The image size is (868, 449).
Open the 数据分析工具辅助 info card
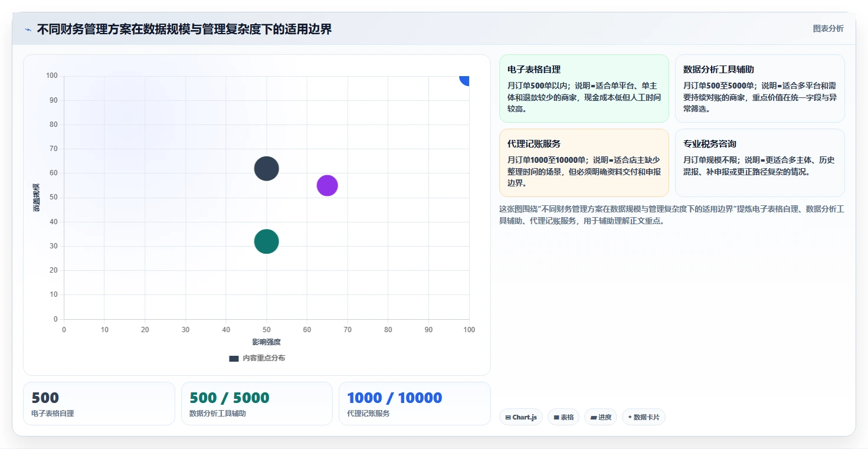coord(759,89)
